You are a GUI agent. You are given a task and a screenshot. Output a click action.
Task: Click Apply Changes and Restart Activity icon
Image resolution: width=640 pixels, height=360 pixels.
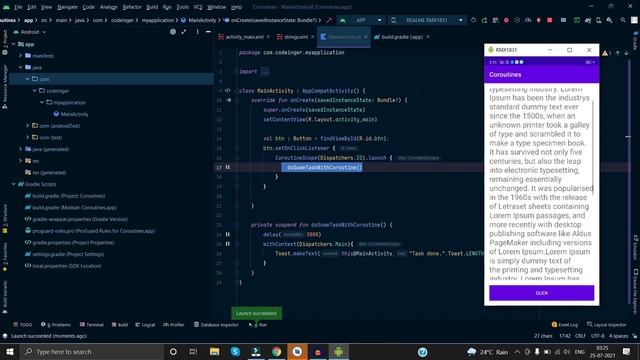(x=484, y=20)
